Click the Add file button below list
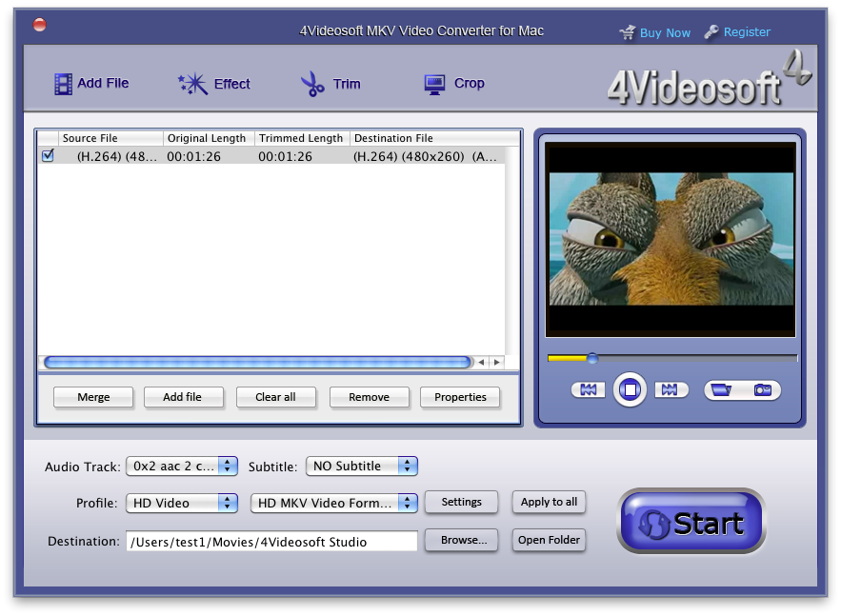 click(x=184, y=397)
